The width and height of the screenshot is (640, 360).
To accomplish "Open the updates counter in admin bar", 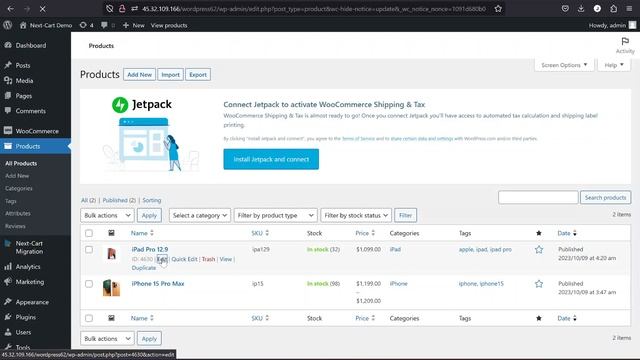I will tap(86, 25).
